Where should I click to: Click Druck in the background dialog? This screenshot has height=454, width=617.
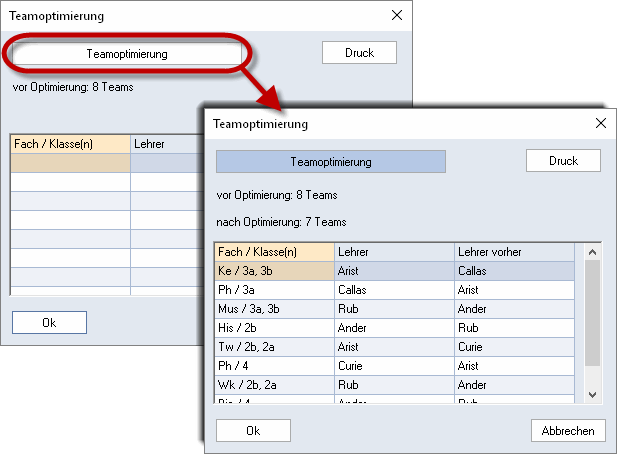pyautogui.click(x=359, y=53)
